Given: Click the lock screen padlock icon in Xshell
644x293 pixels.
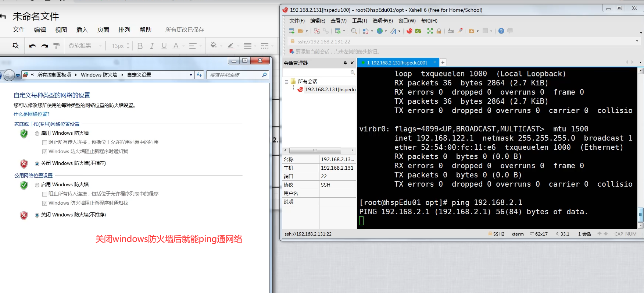Looking at the screenshot, I should [x=439, y=31].
